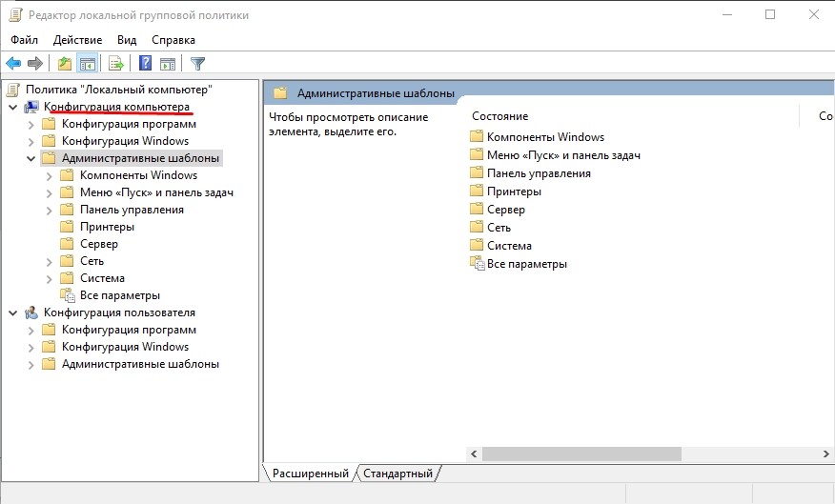Select Все параметры in the left tree
This screenshot has width=835, height=504.
pos(119,295)
